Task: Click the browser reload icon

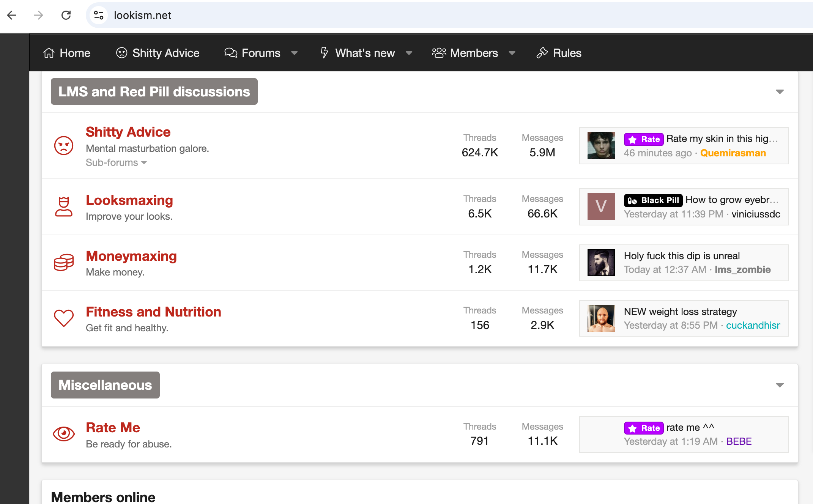Action: tap(66, 15)
